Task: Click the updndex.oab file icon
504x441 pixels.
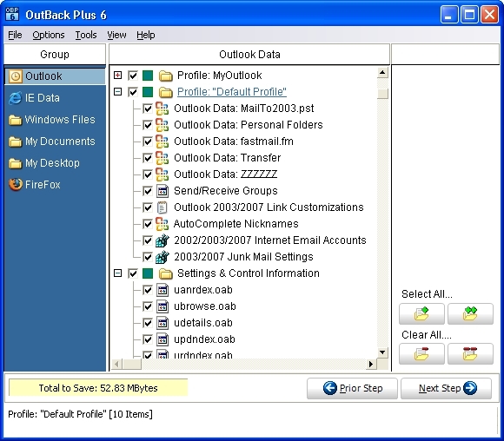Action: click(162, 339)
